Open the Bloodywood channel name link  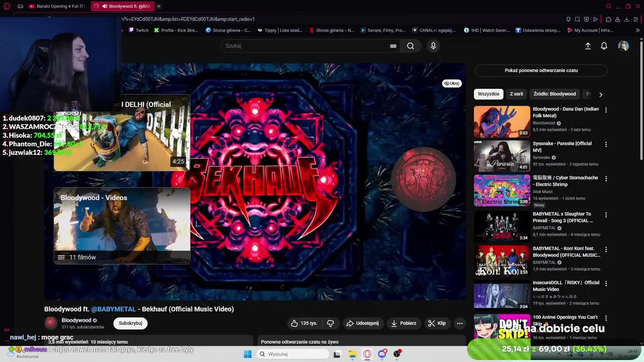click(76, 320)
